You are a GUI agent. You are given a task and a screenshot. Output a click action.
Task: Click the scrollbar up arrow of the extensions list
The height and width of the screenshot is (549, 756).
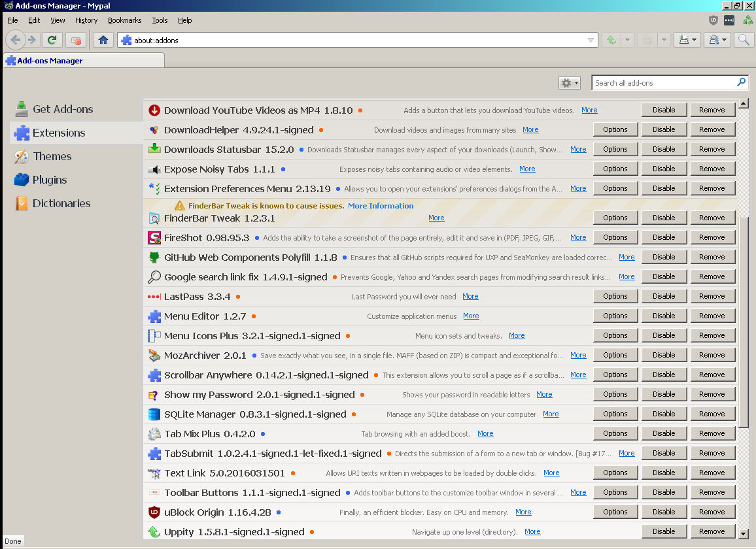click(x=743, y=103)
